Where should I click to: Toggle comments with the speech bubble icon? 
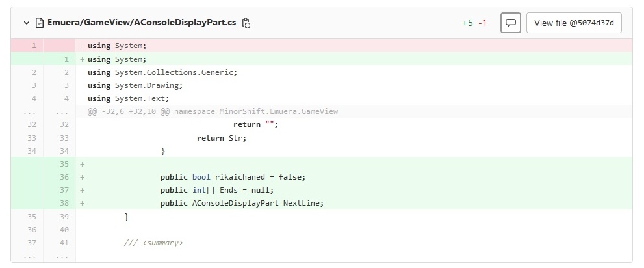(x=511, y=23)
